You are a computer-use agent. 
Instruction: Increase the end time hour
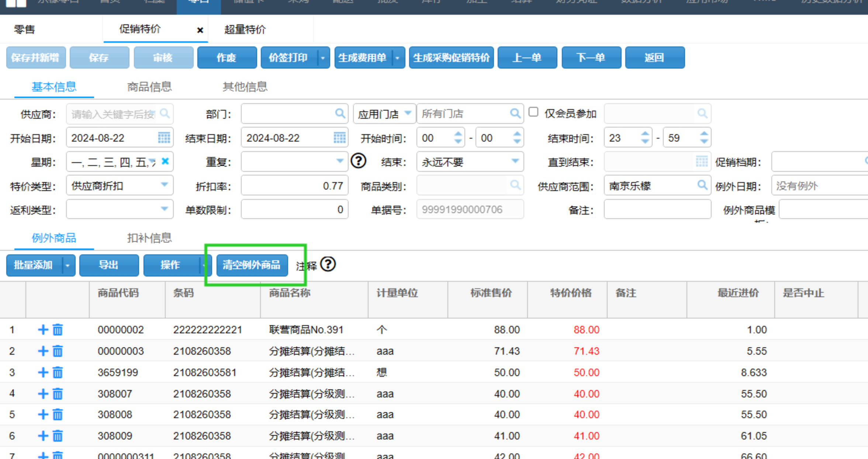(x=645, y=134)
